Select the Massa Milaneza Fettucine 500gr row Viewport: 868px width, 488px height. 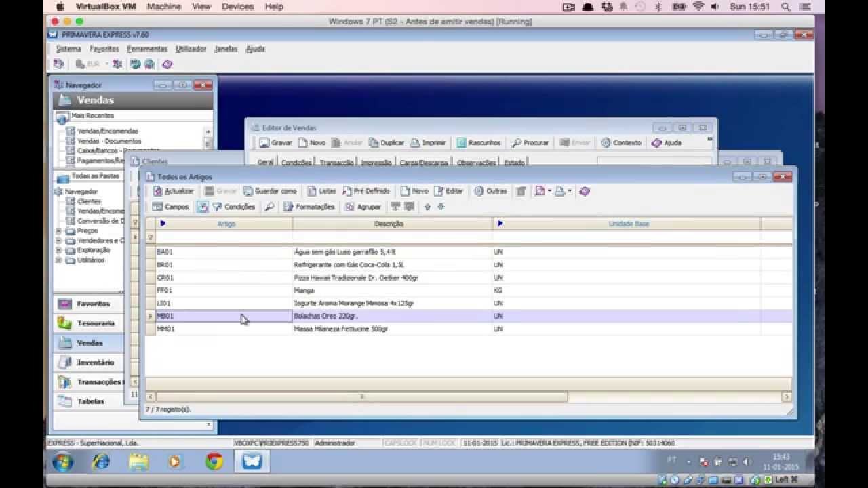click(x=469, y=329)
